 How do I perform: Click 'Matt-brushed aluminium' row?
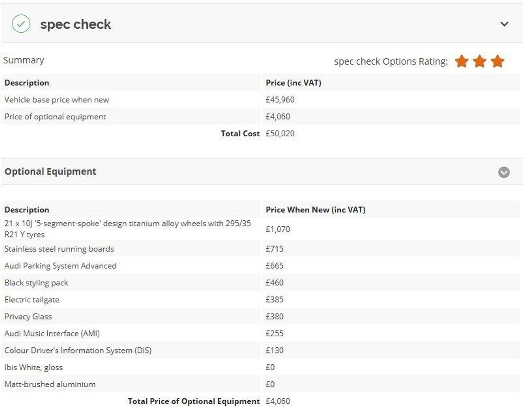(x=261, y=384)
